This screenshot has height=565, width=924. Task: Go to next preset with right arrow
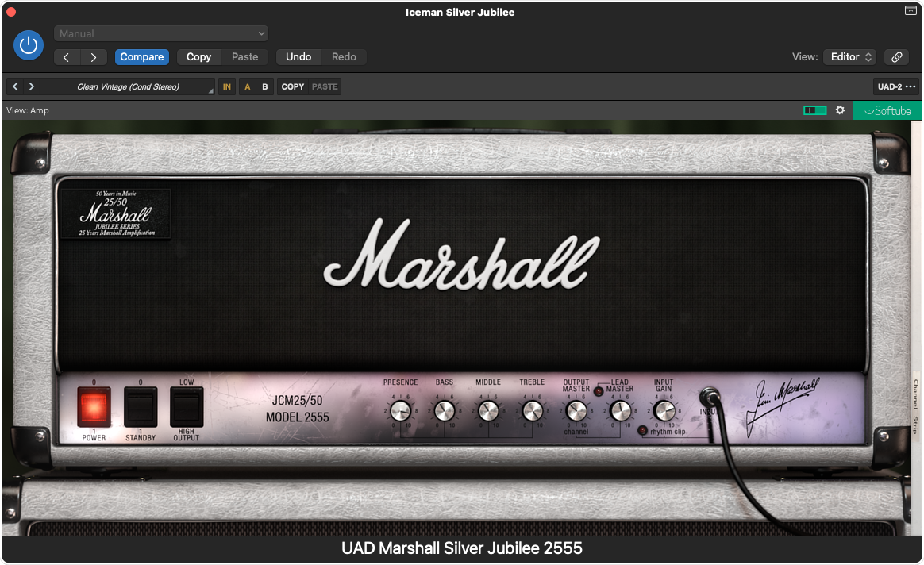(93, 57)
